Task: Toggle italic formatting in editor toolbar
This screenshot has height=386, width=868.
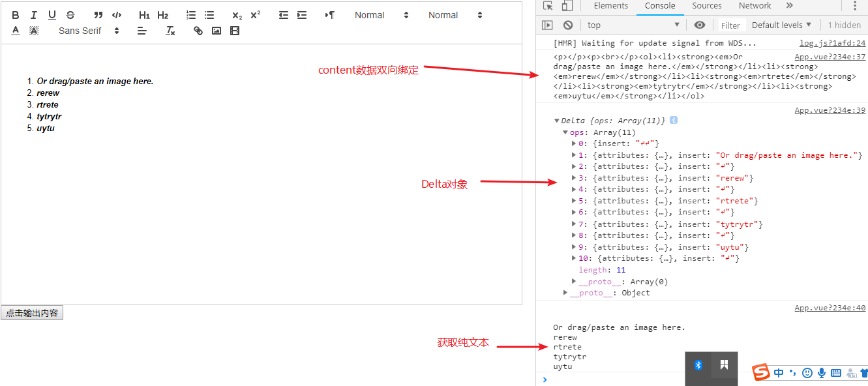Action: pos(34,15)
